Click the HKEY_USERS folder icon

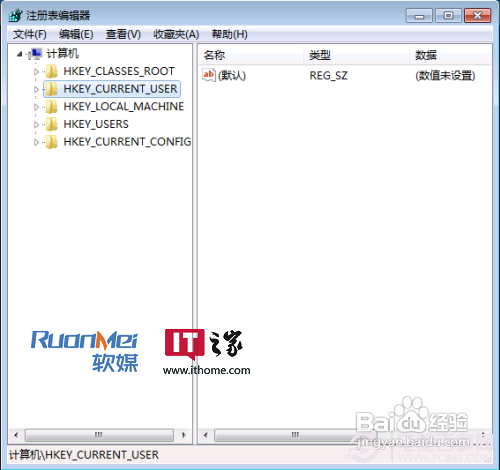pyautogui.click(x=52, y=124)
